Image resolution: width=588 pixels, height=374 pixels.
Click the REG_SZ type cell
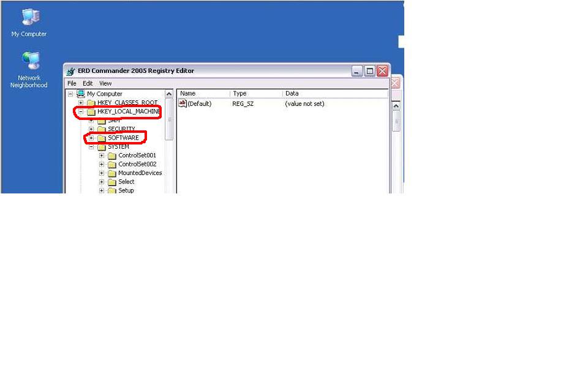[243, 104]
